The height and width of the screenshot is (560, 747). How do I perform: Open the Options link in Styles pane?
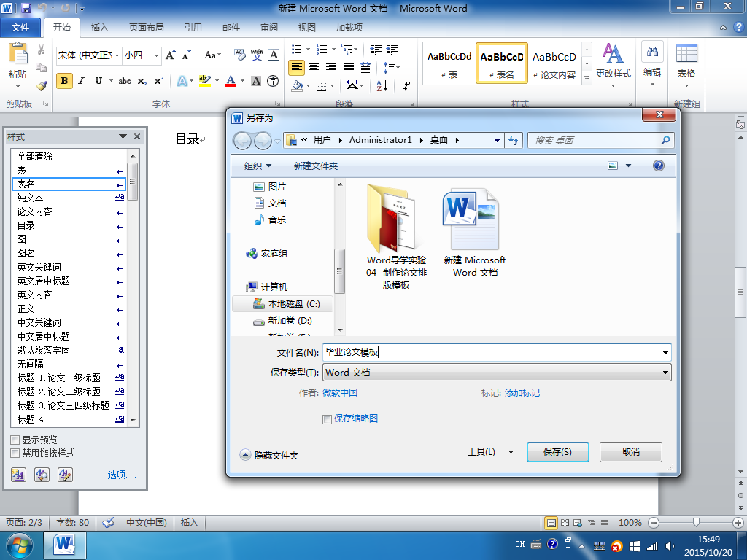(122, 475)
